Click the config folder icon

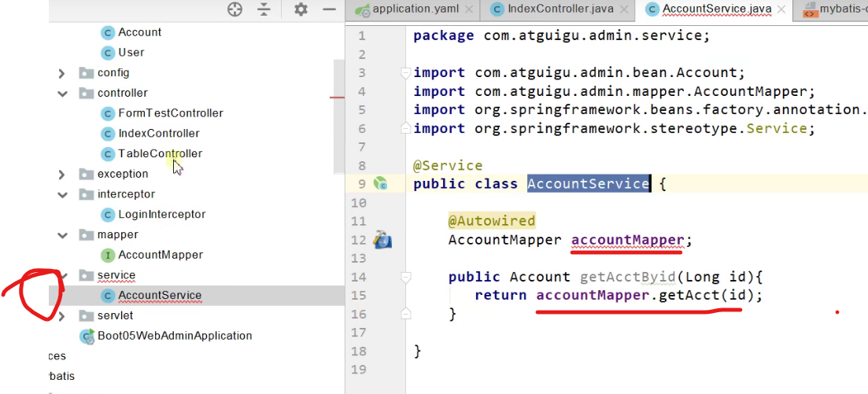(87, 72)
